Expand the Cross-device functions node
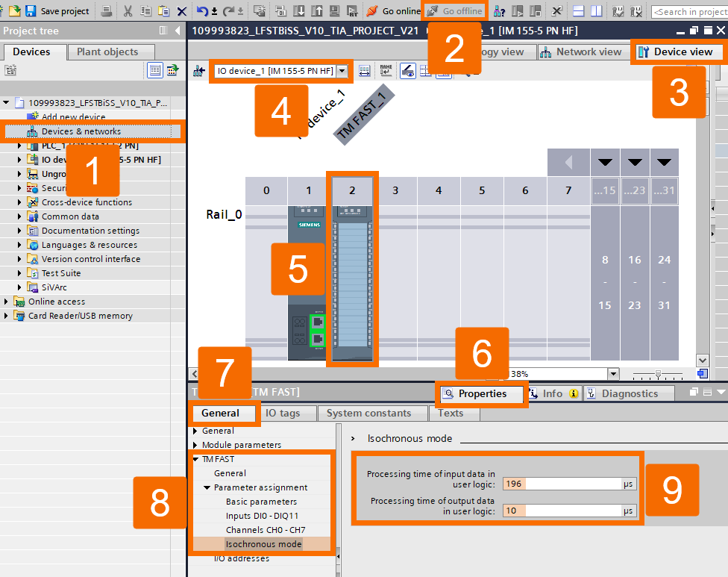The height and width of the screenshot is (577, 728). click(x=19, y=202)
